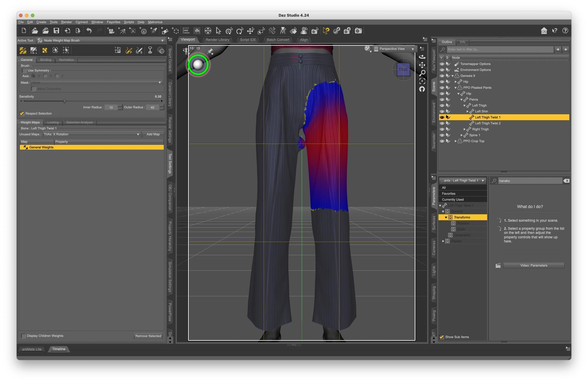The width and height of the screenshot is (588, 382).
Task: Select the Translate tool icon
Action: (x=250, y=31)
